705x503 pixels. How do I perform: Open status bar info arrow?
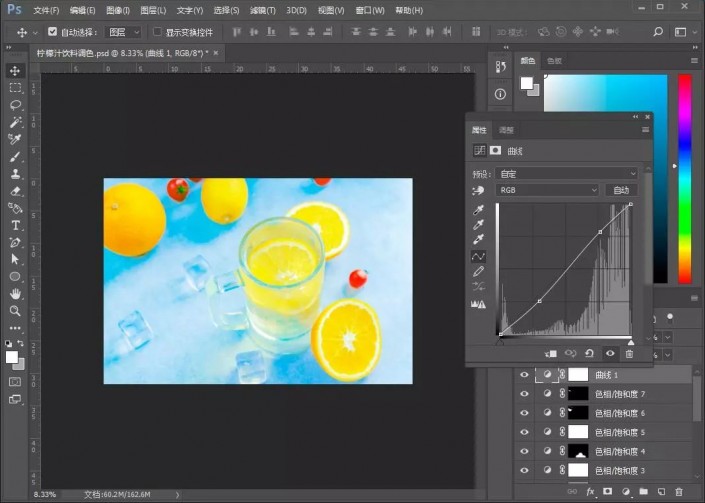[178, 494]
